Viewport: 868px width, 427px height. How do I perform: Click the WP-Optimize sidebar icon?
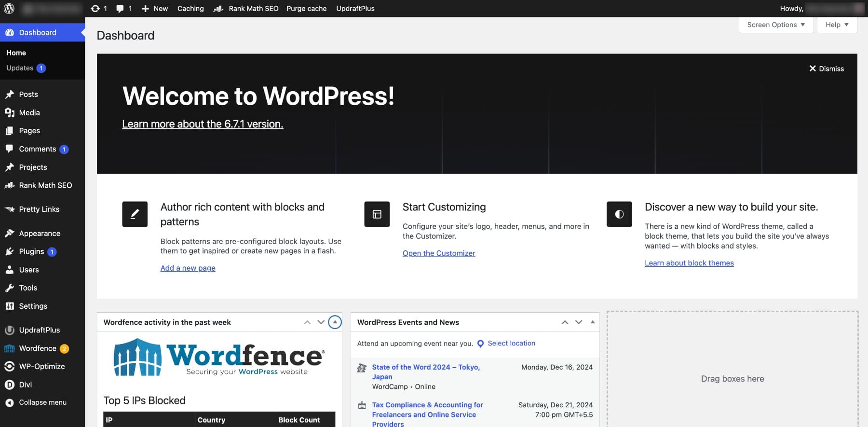pyautogui.click(x=9, y=366)
